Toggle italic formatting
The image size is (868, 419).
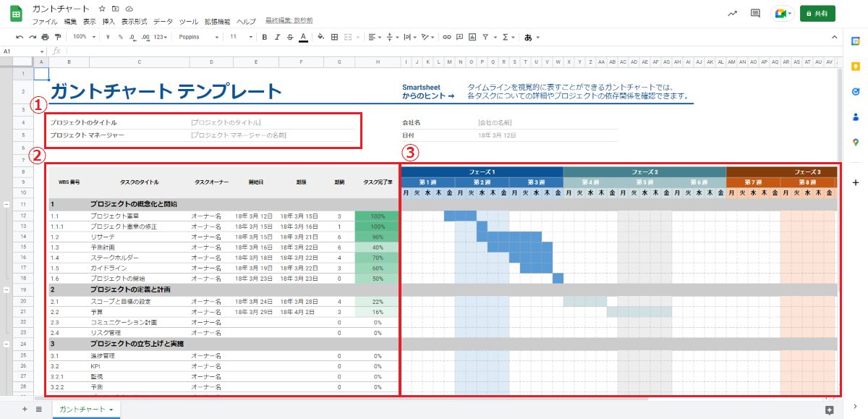tap(278, 36)
